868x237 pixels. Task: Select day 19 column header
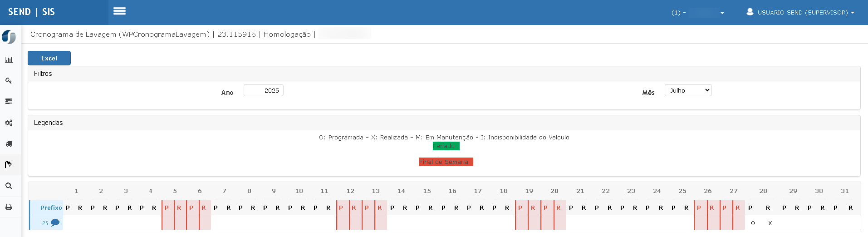pos(529,191)
